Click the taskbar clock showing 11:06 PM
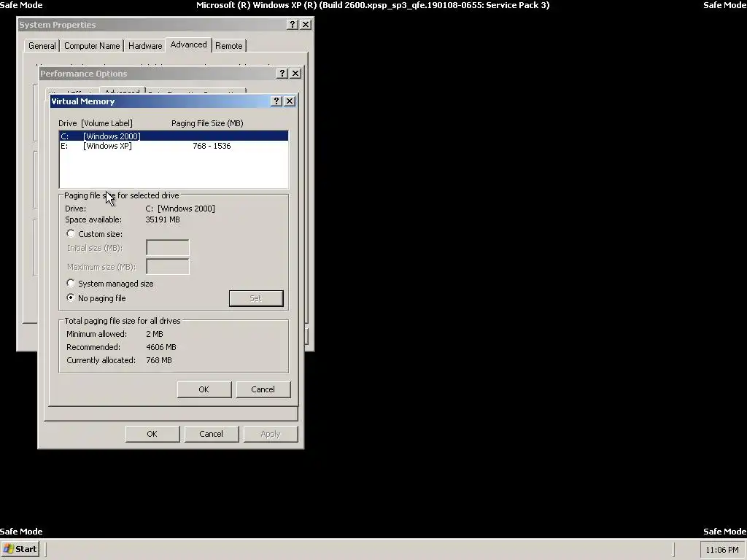 coord(722,550)
